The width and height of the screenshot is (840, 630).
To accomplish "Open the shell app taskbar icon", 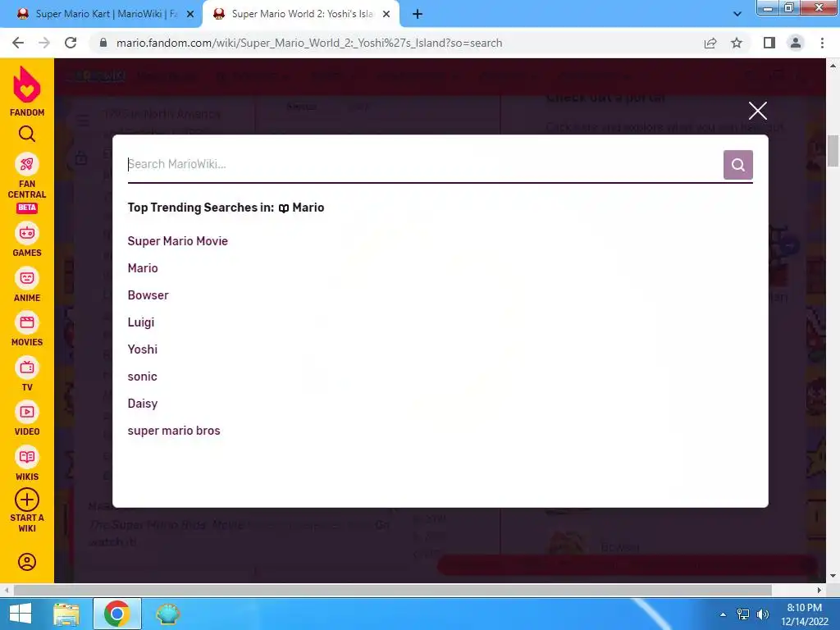I will (x=167, y=614).
